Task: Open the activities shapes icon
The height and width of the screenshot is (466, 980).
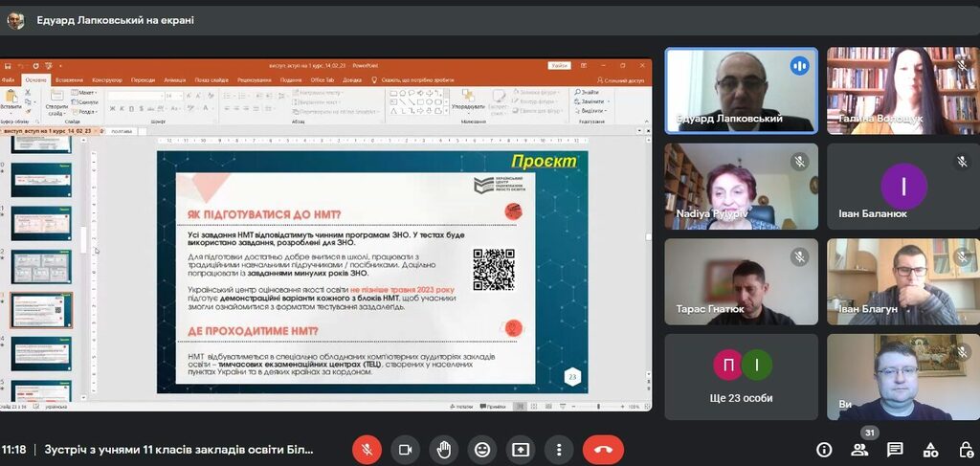Action: [930, 450]
